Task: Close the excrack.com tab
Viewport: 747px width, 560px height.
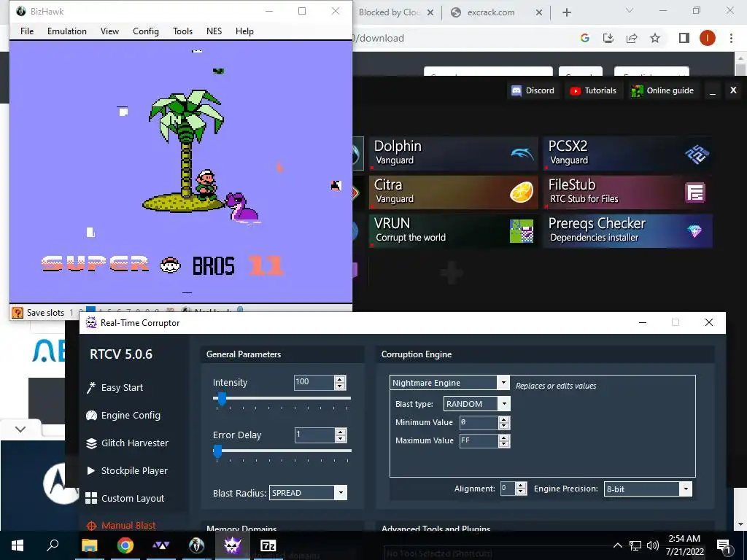Action: 539,13
